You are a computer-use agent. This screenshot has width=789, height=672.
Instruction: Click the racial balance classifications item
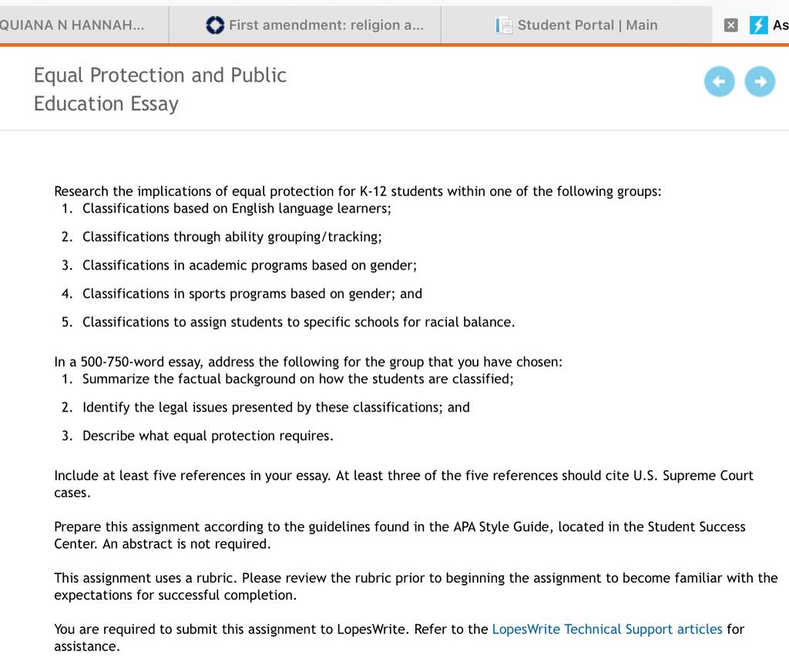298,322
